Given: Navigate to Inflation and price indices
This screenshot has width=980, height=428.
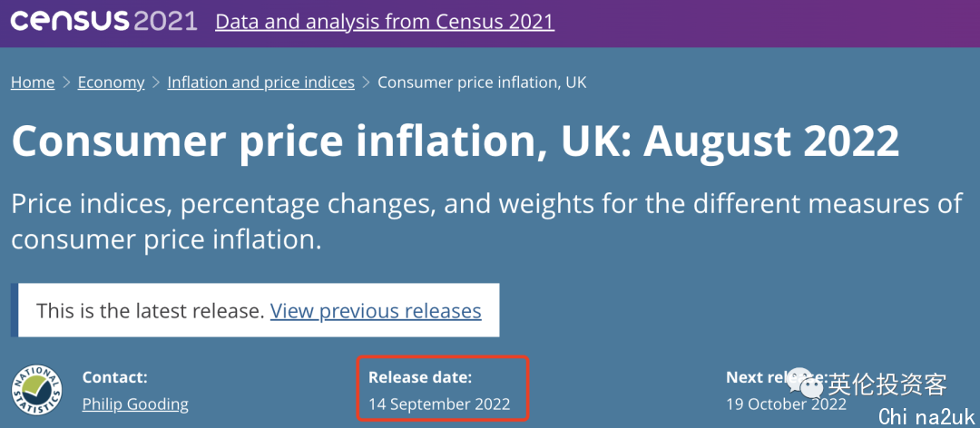Looking at the screenshot, I should point(260,83).
